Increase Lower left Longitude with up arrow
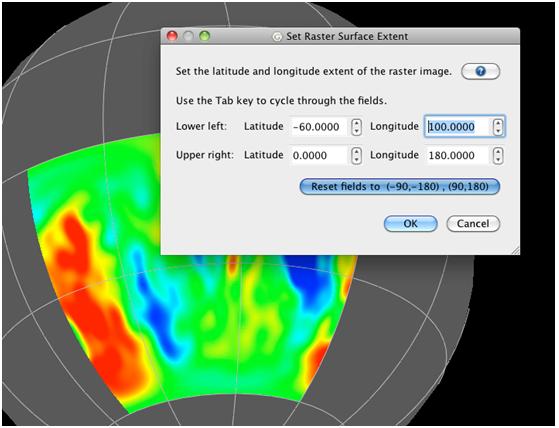Screen dimensions: 559x428 point(498,123)
